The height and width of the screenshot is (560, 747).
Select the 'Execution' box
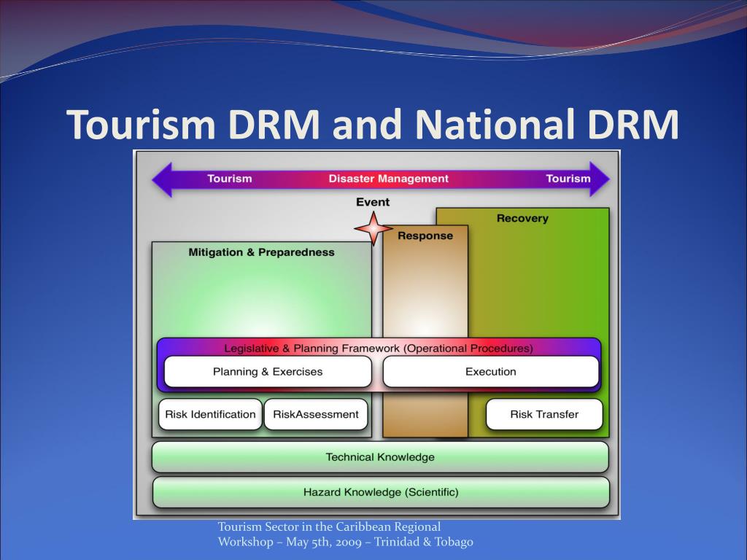coord(491,371)
